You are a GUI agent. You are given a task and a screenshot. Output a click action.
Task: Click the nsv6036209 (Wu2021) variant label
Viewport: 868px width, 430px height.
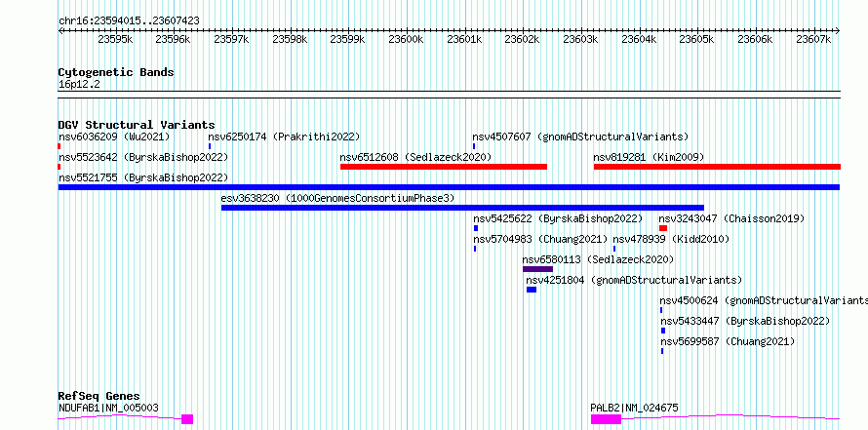(x=114, y=137)
